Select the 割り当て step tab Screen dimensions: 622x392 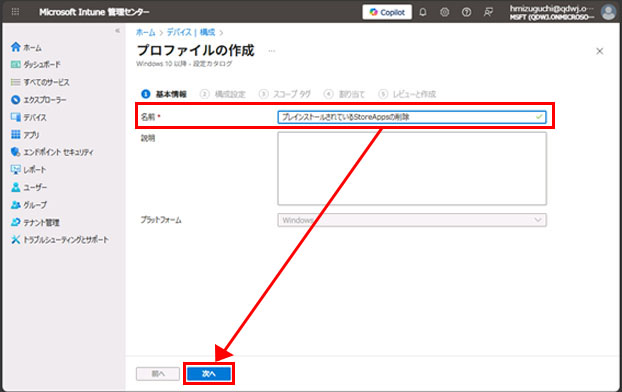pos(344,94)
